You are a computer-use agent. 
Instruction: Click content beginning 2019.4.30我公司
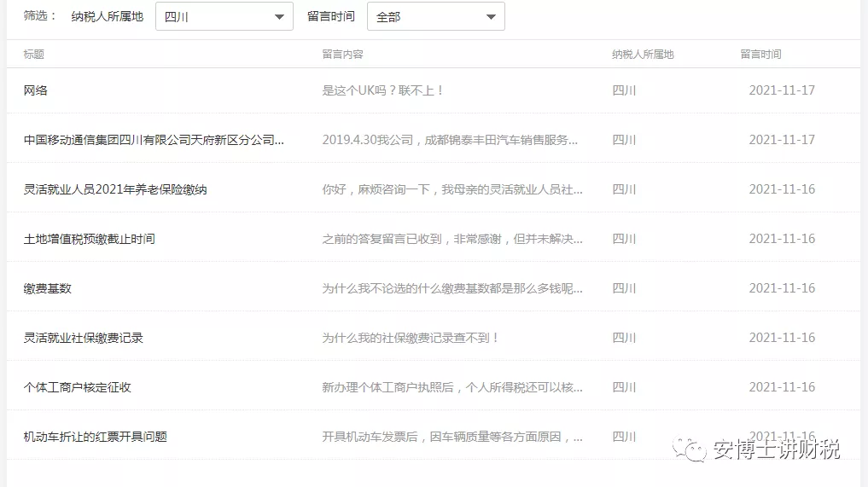(450, 140)
